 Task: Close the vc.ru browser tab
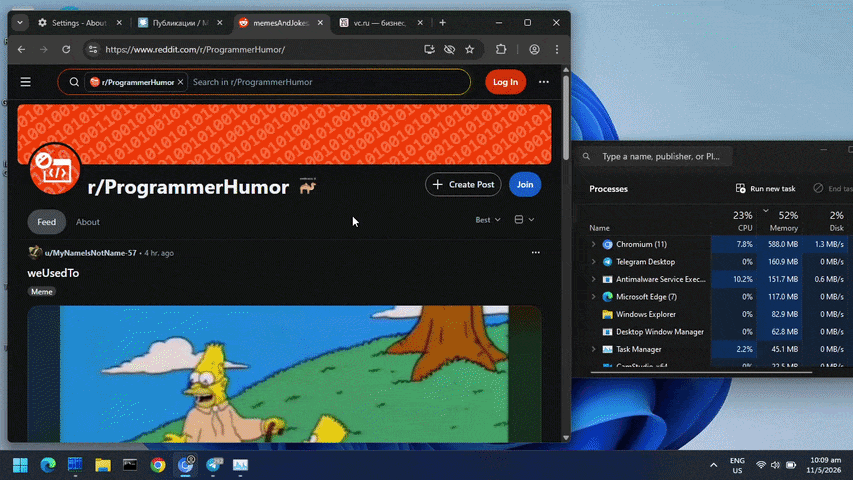click(420, 23)
